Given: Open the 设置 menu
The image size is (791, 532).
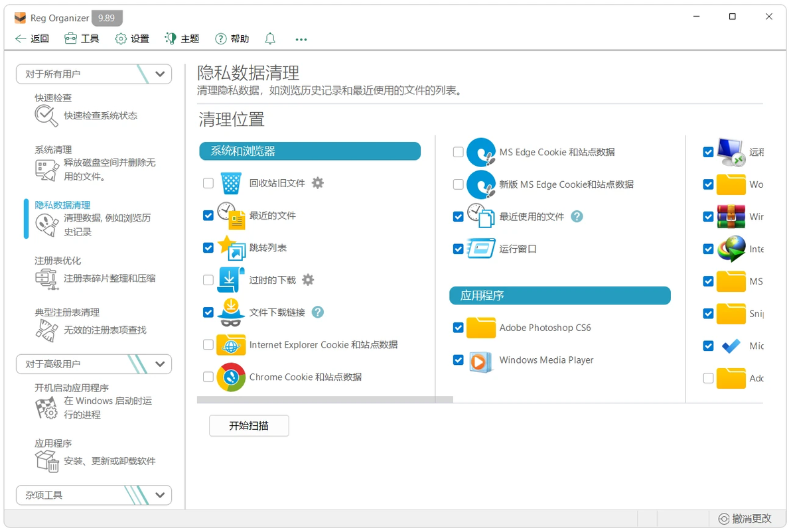Looking at the screenshot, I should click(132, 39).
